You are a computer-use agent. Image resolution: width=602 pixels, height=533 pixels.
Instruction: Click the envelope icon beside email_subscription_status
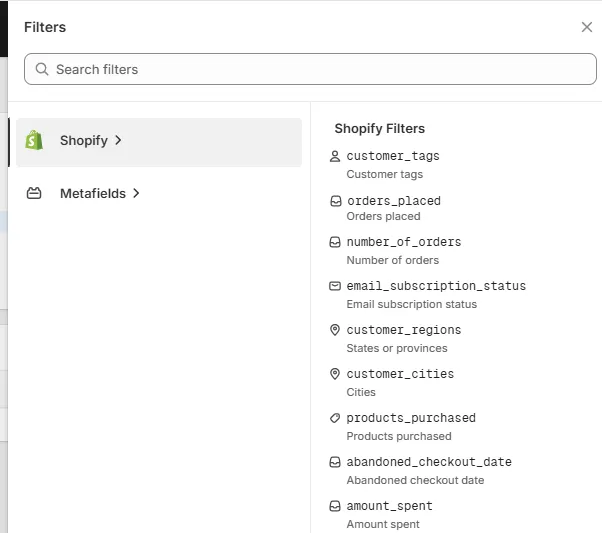[x=335, y=286]
